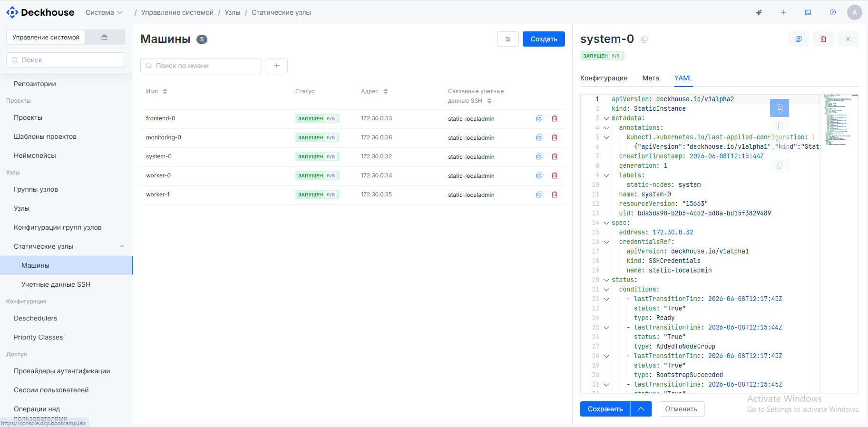The width and height of the screenshot is (868, 427).
Task: Duplicate the worker-1 machine
Action: 539,194
